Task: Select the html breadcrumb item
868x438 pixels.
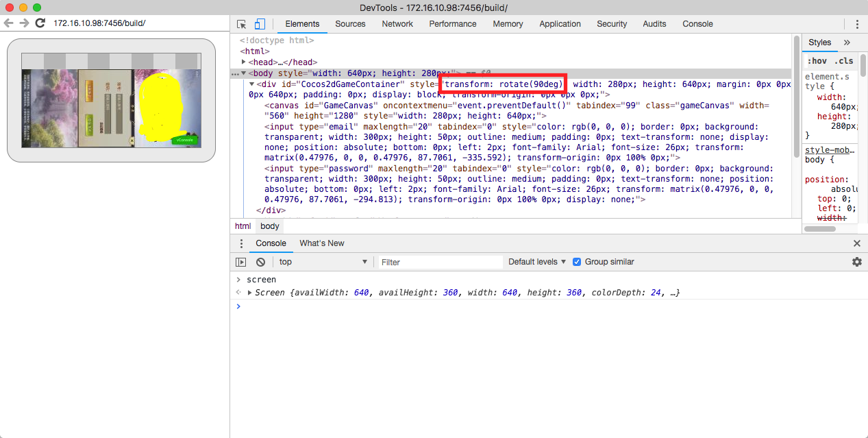Action: 243,226
